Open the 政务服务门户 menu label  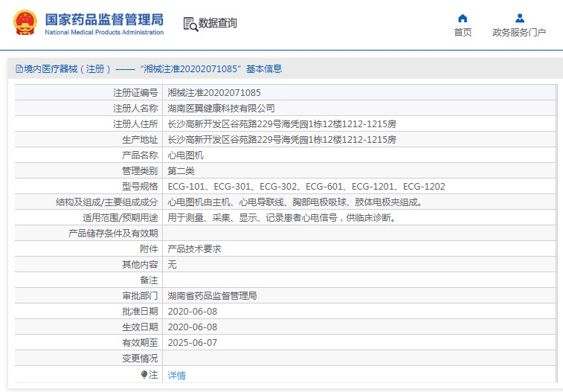pos(519,32)
